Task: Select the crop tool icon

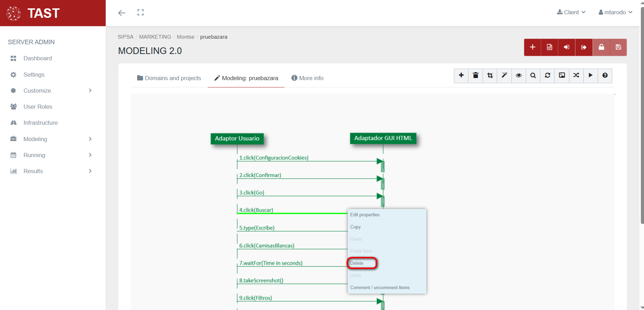Action: pyautogui.click(x=490, y=76)
